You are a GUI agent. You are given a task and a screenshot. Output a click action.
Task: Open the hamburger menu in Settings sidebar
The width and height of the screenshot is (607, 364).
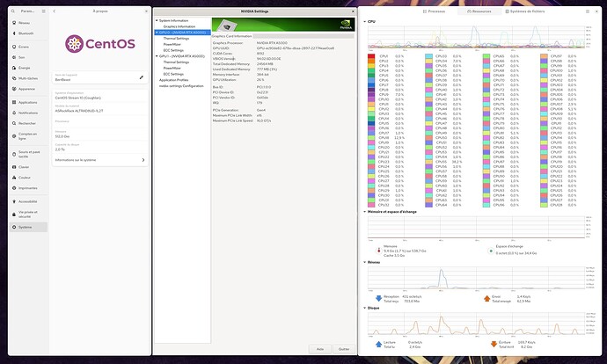tap(43, 11)
